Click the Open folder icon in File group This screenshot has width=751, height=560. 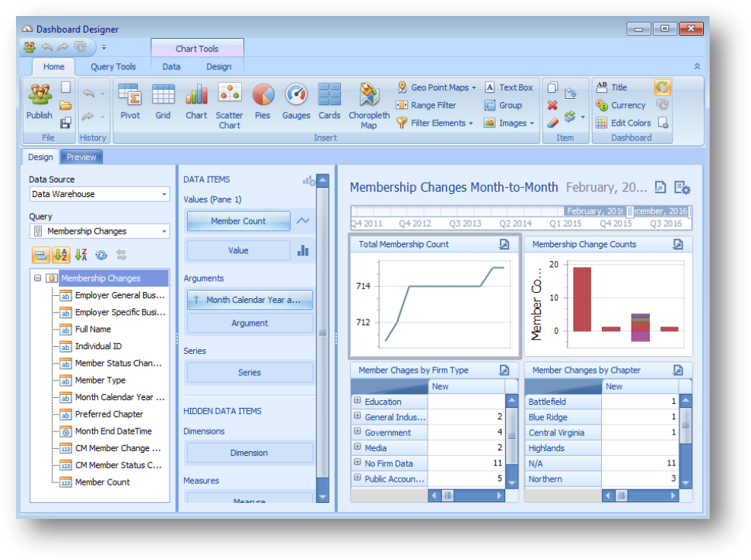pyautogui.click(x=65, y=105)
